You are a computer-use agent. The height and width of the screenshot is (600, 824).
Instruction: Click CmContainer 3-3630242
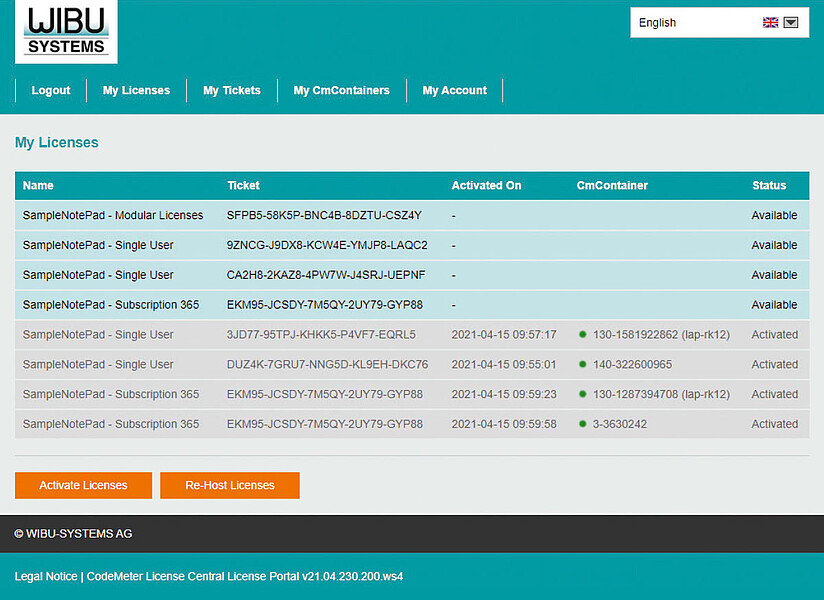click(620, 424)
